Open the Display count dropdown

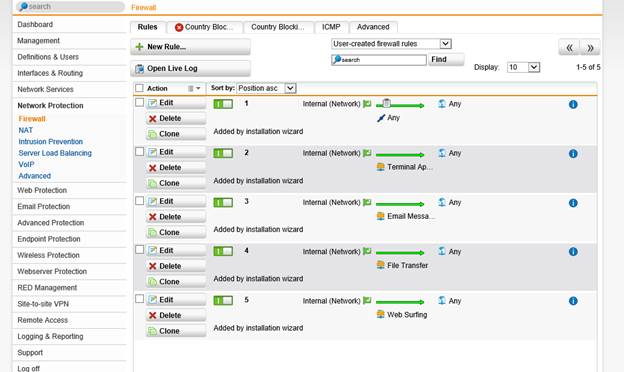tap(523, 67)
